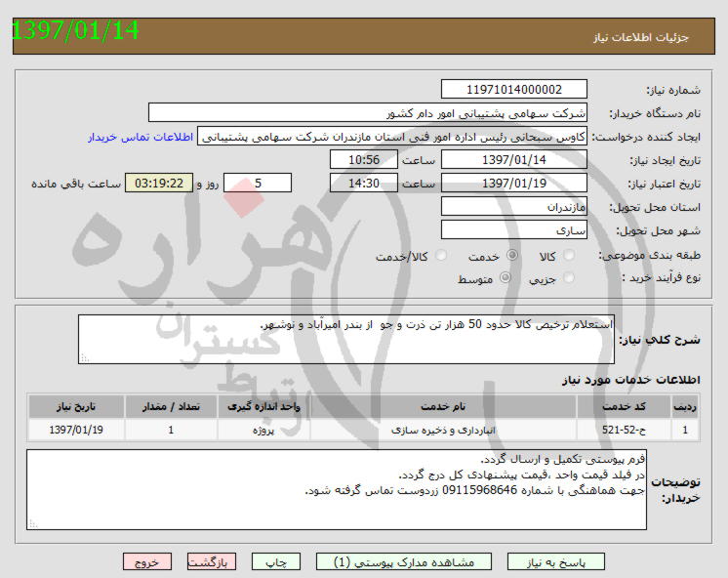Click service name انبارداری و ذخیره سازی
Screen dimensions: 728x578
coord(443,431)
